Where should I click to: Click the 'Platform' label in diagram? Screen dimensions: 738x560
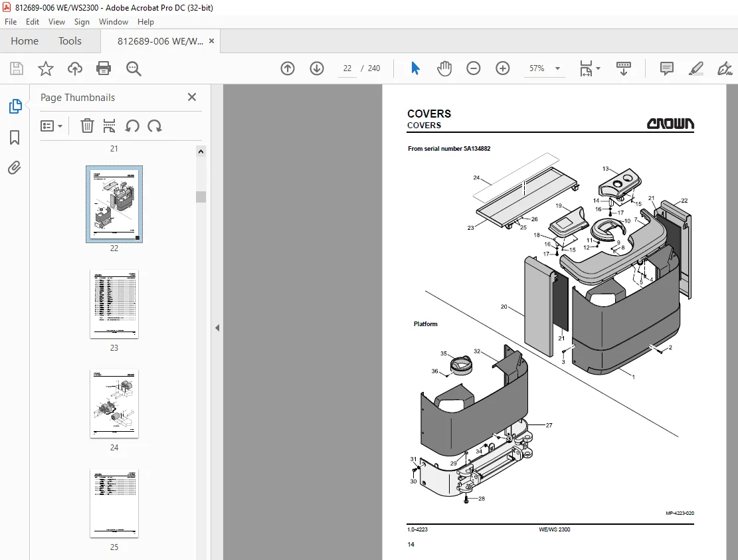tap(426, 324)
